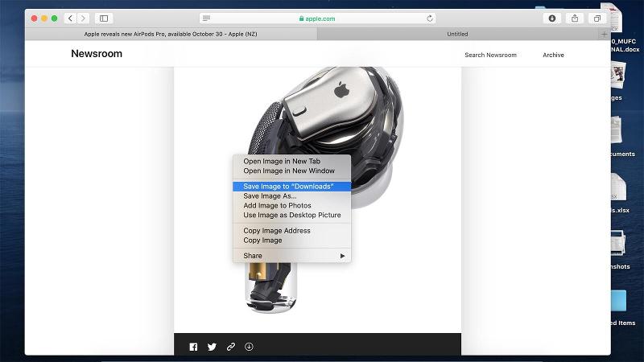
Task: Toggle the Safari sidebar button
Action: tap(104, 18)
